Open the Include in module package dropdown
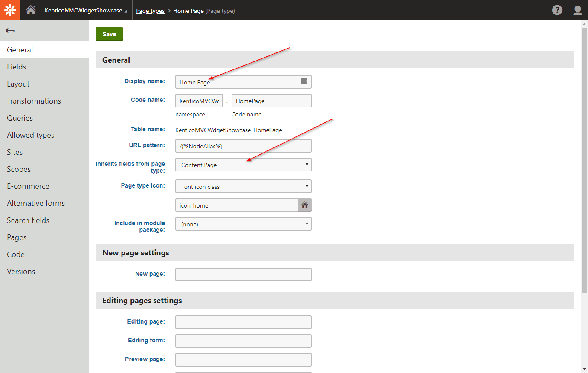588x373 pixels. coord(243,224)
